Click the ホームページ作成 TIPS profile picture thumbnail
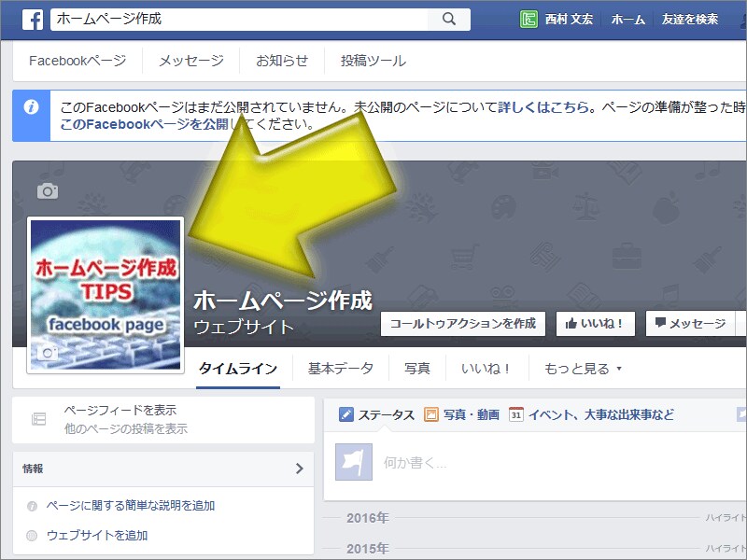The image size is (747, 560). (x=105, y=285)
